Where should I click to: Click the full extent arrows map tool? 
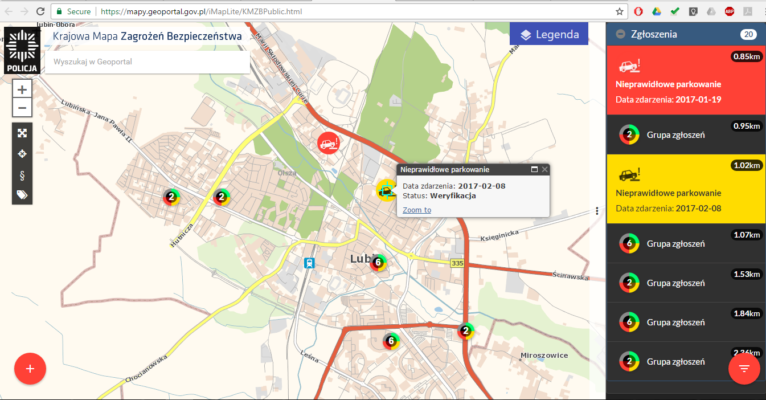pos(22,133)
